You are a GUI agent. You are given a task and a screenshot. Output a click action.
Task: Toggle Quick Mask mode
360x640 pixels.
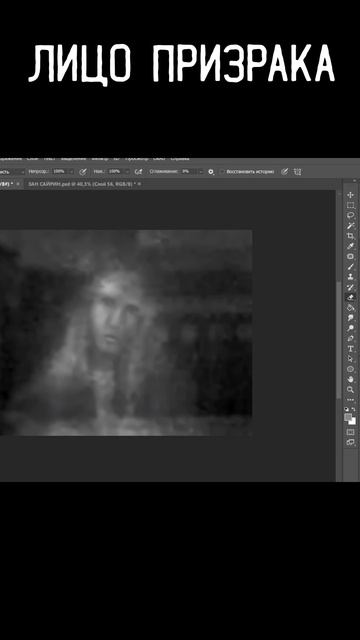[x=350, y=432]
